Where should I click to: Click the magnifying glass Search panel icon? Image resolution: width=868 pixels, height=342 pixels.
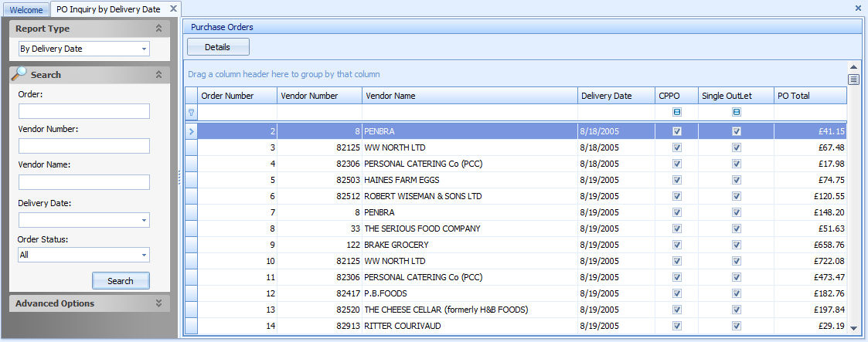[19, 73]
